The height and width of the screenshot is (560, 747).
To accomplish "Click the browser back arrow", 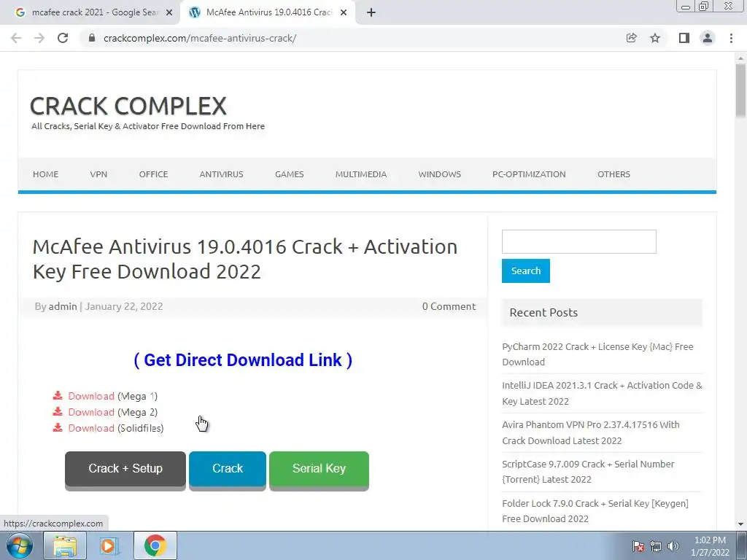I will 16,38.
